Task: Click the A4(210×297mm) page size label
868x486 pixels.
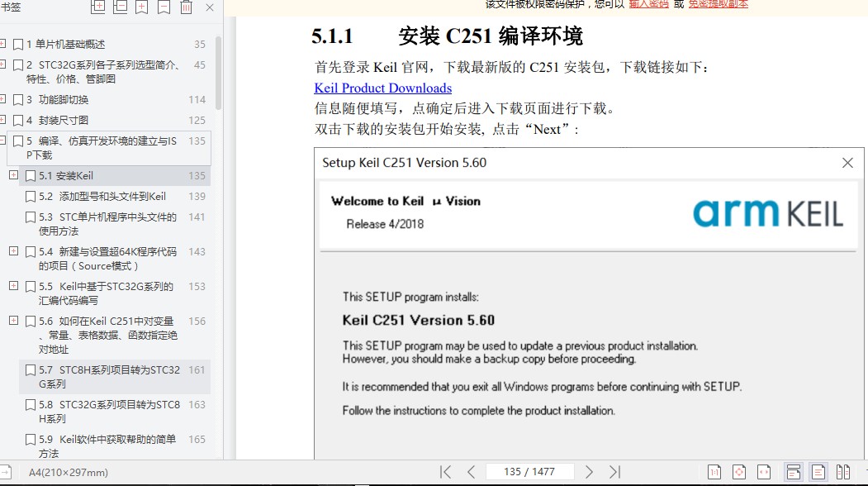Action: tap(68, 473)
